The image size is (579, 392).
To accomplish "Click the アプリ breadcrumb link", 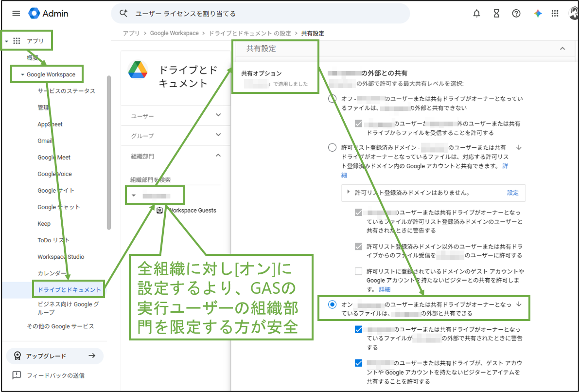I will coord(131,33).
